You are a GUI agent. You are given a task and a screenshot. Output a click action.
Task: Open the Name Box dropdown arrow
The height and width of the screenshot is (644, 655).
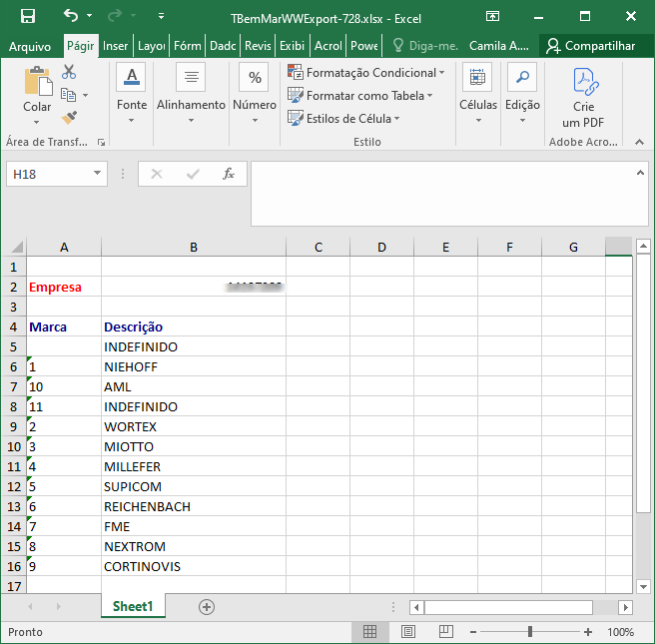pos(97,173)
